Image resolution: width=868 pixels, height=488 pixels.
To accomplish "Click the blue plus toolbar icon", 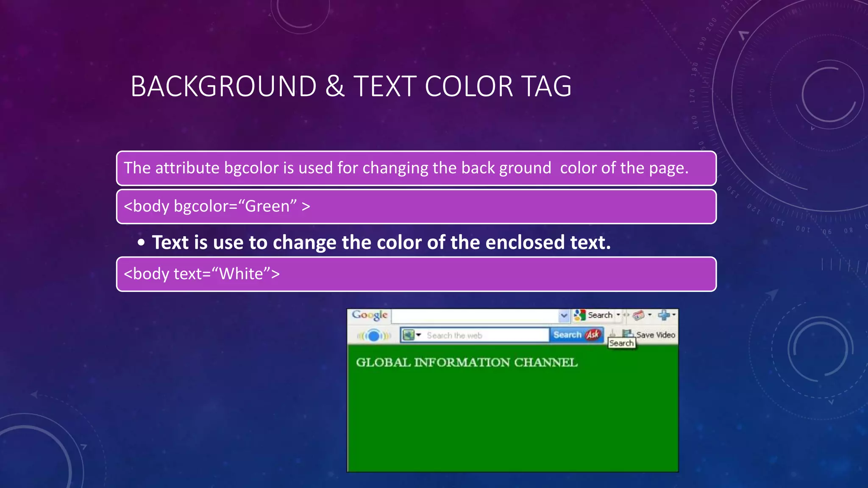I will point(663,315).
